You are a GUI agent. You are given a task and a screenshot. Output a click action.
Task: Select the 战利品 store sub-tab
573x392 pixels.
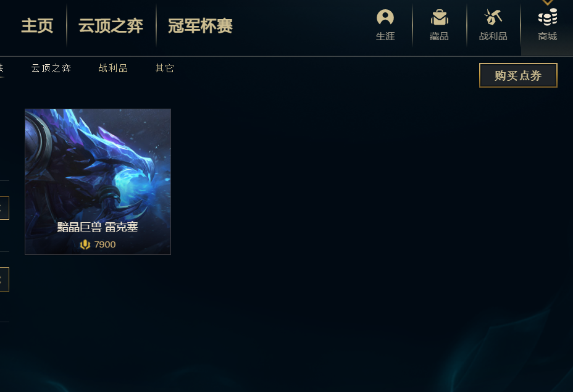click(x=113, y=68)
